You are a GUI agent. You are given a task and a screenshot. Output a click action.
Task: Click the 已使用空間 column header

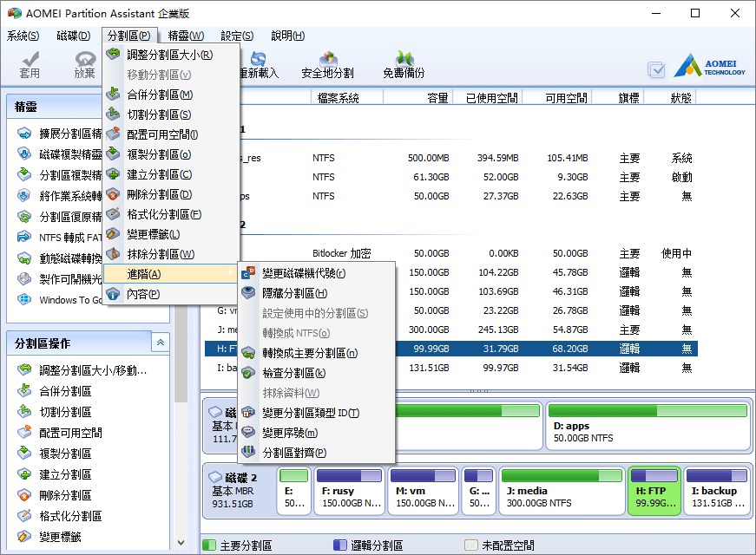[x=490, y=98]
